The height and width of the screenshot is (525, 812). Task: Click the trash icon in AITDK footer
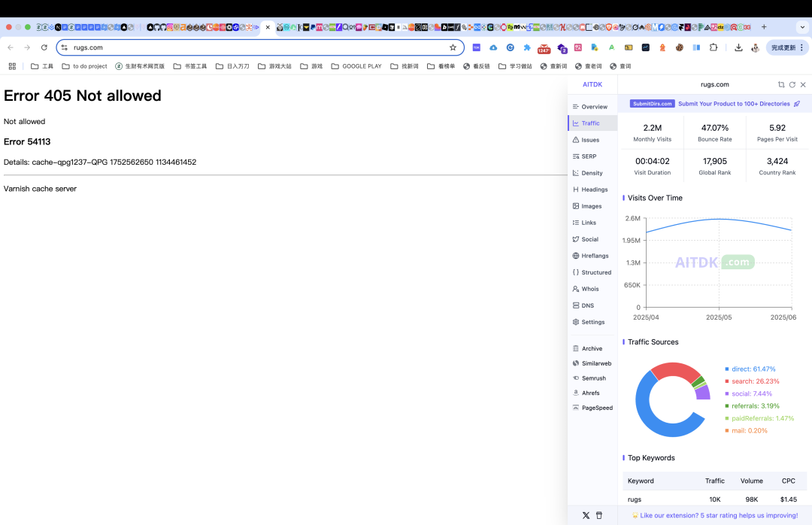click(x=599, y=515)
